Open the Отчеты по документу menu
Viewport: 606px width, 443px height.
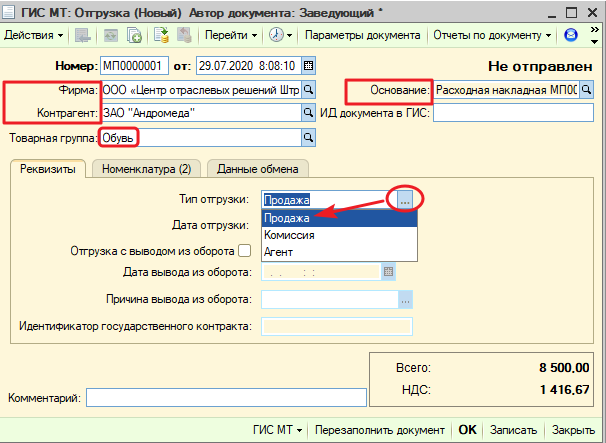tap(492, 35)
